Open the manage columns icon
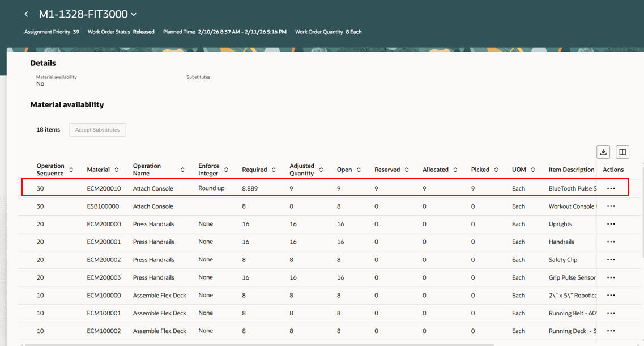This screenshot has height=346, width=644. click(x=622, y=152)
